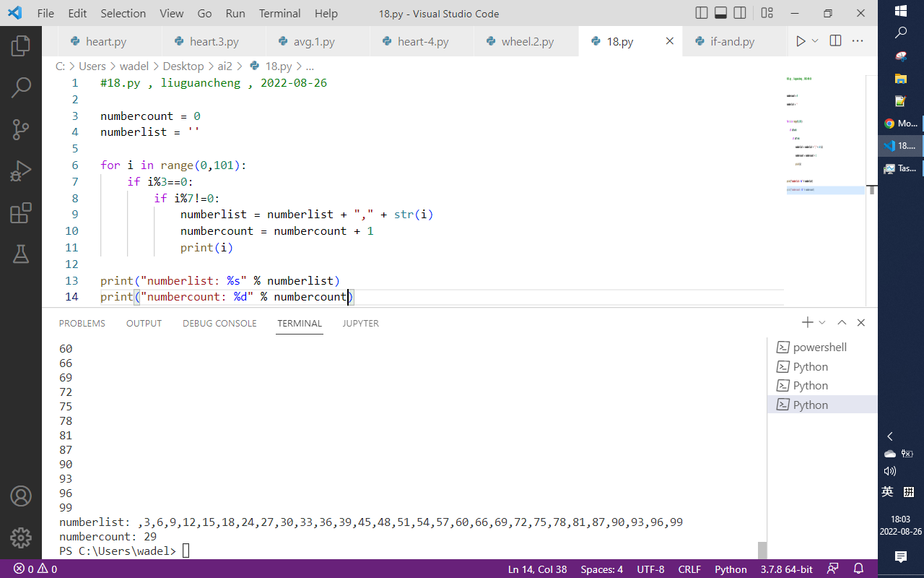Click the terminal vertical scrollbar

click(x=762, y=550)
